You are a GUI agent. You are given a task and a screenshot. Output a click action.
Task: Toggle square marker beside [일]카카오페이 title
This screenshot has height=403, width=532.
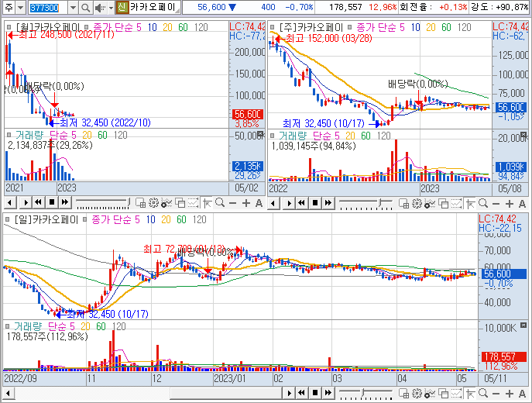coord(7,219)
